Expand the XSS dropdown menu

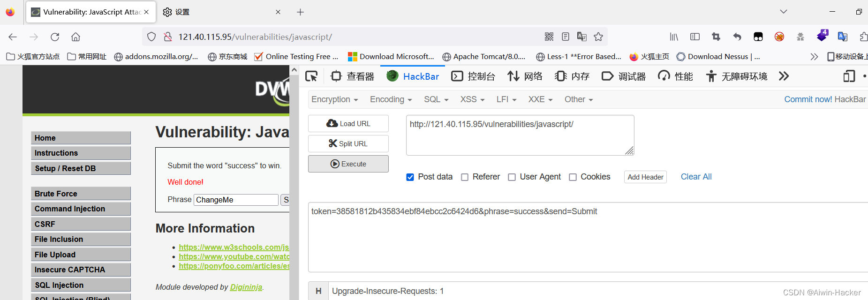[472, 99]
